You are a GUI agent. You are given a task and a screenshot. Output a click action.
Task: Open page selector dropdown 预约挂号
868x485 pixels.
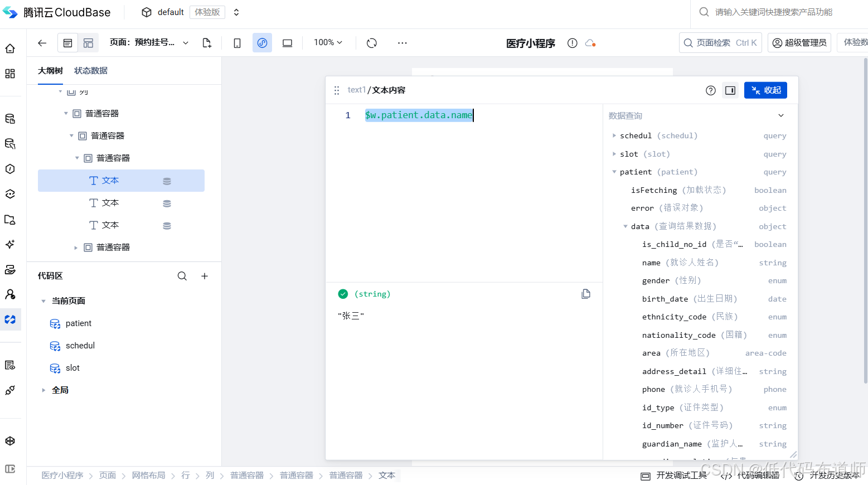(x=149, y=42)
